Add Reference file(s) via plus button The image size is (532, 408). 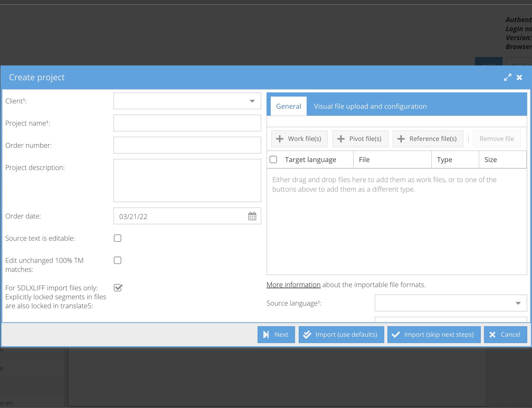click(x=401, y=139)
